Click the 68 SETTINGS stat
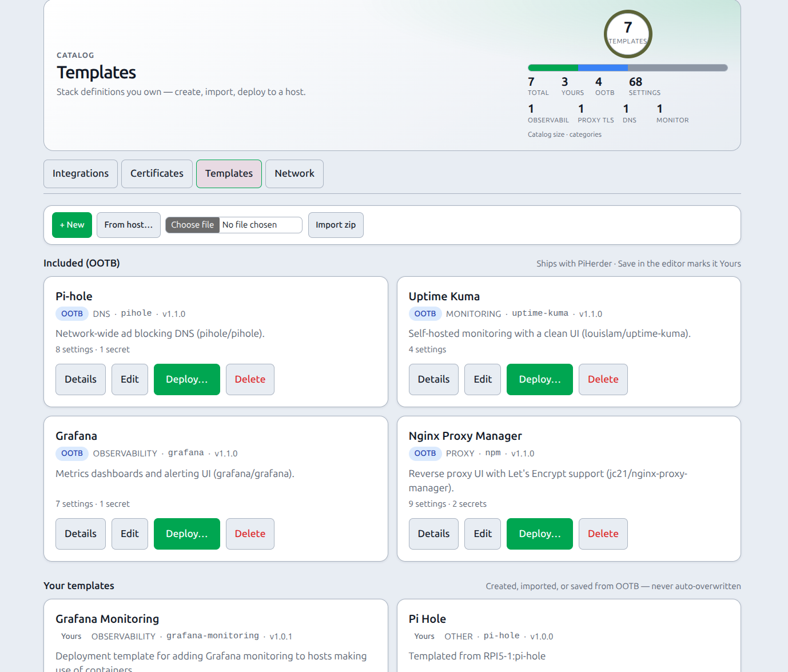Image resolution: width=788 pixels, height=672 pixels. click(644, 86)
